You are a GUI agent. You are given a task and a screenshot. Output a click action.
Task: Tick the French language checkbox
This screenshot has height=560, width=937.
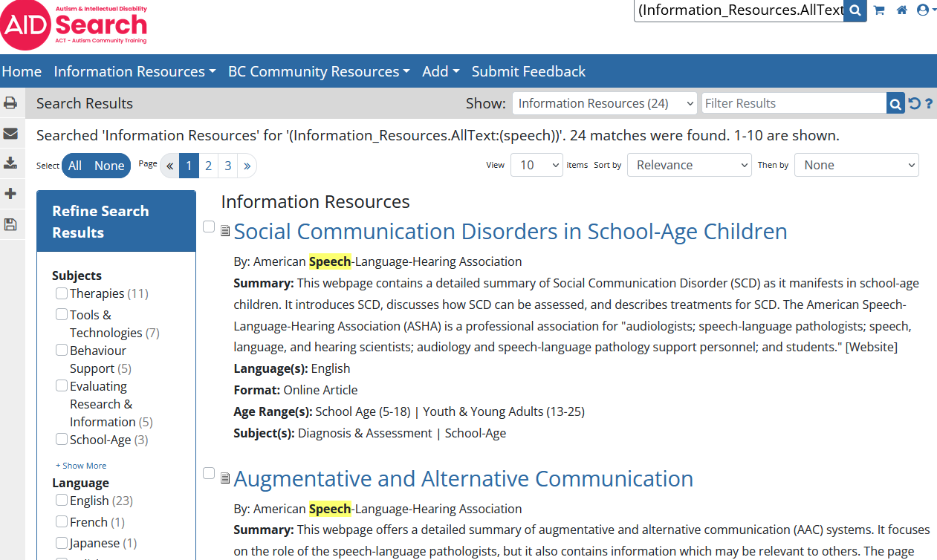[62, 522]
